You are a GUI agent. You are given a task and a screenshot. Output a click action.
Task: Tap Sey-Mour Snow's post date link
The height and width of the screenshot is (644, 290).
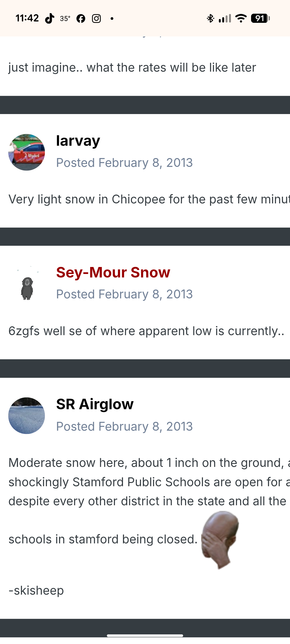point(124,294)
